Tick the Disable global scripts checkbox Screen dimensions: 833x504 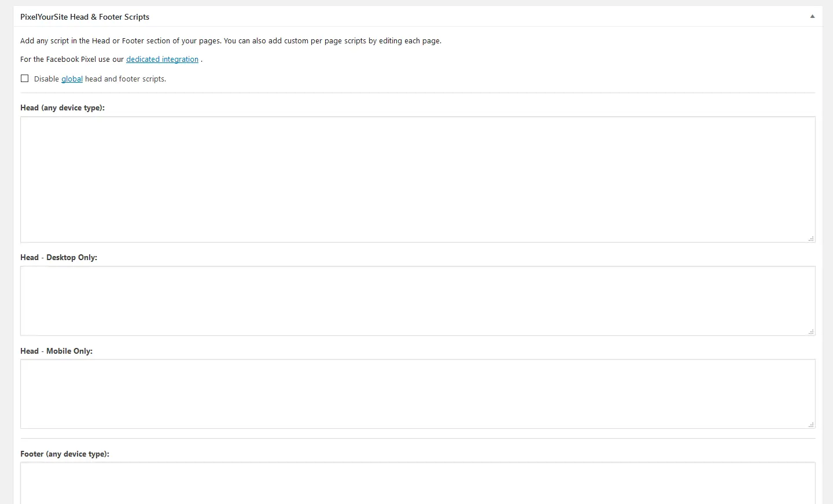click(25, 79)
